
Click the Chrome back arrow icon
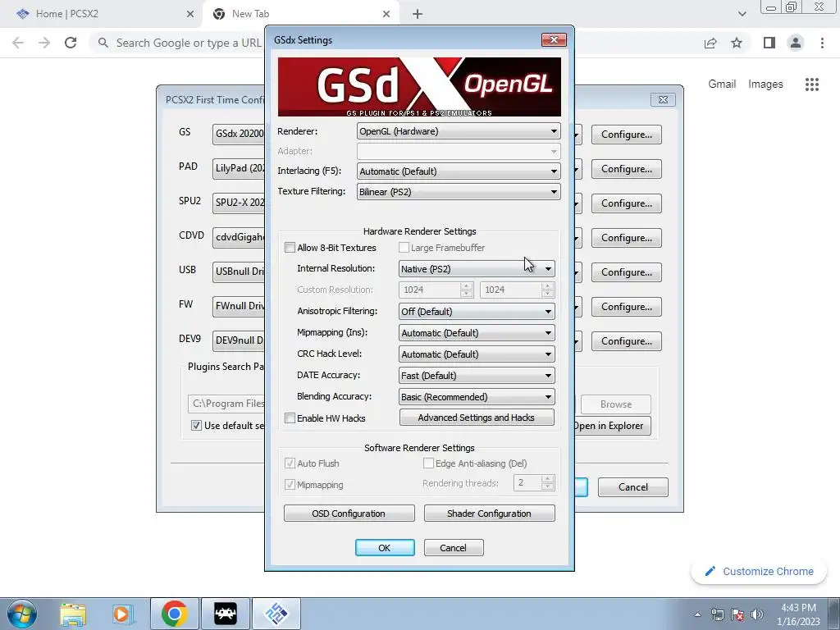(x=18, y=43)
